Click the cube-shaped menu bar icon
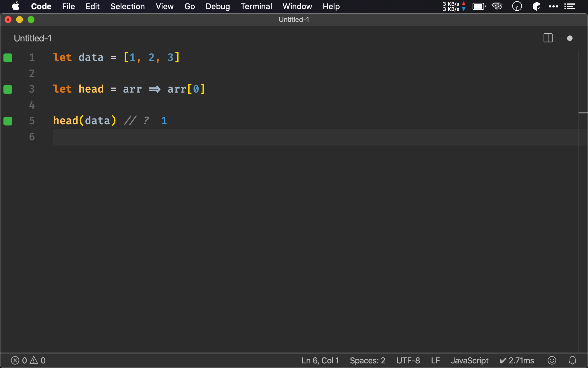The height and width of the screenshot is (368, 588). [536, 6]
